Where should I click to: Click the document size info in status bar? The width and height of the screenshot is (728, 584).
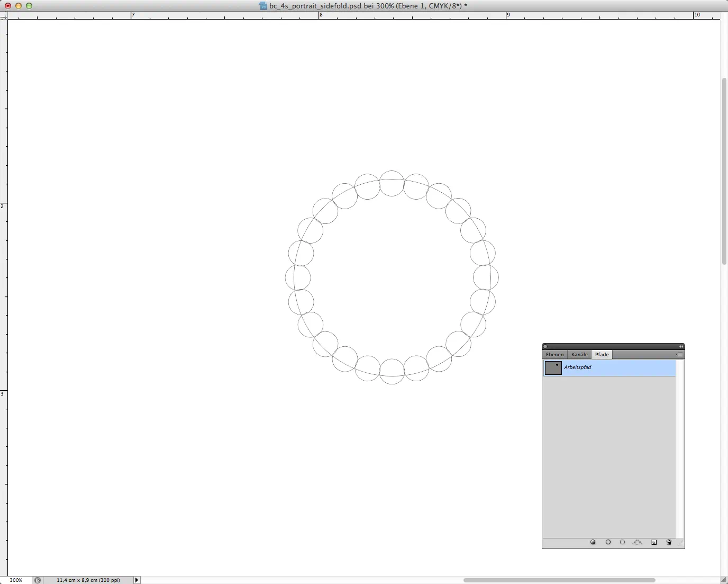[88, 580]
